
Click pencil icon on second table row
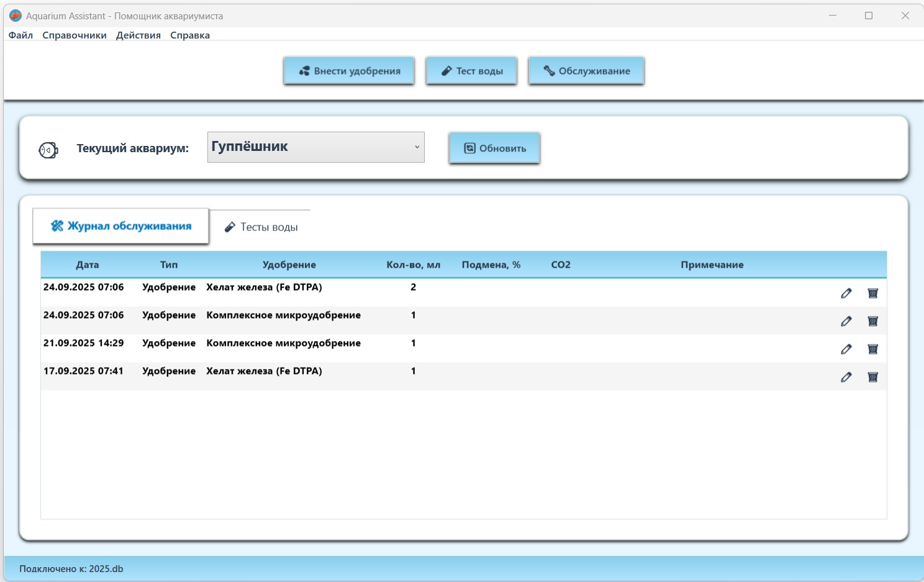tap(846, 321)
